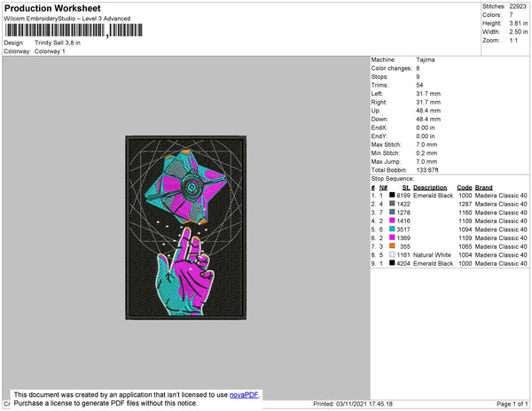Select the printed date '03/11/2021 17.45.18'
The image size is (532, 411).
pos(364,404)
